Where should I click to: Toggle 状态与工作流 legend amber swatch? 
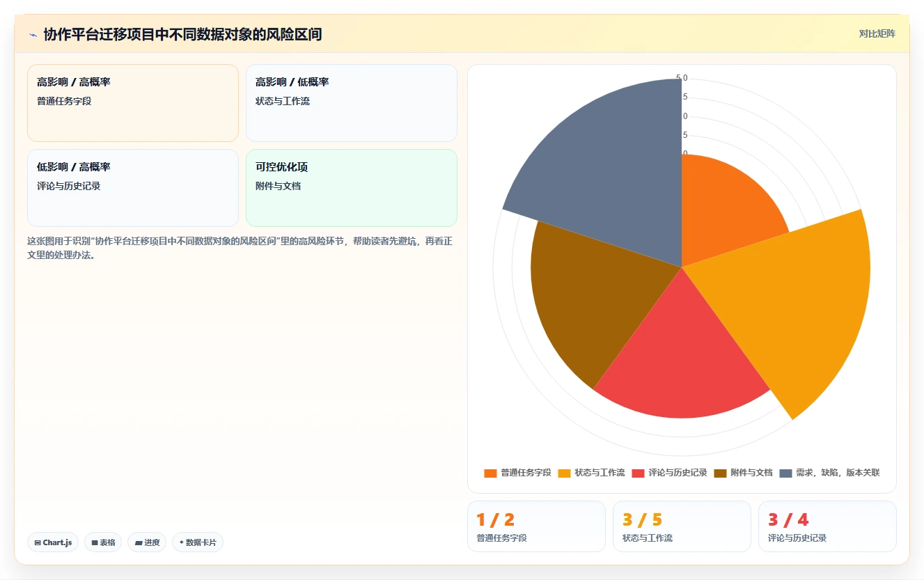click(564, 473)
